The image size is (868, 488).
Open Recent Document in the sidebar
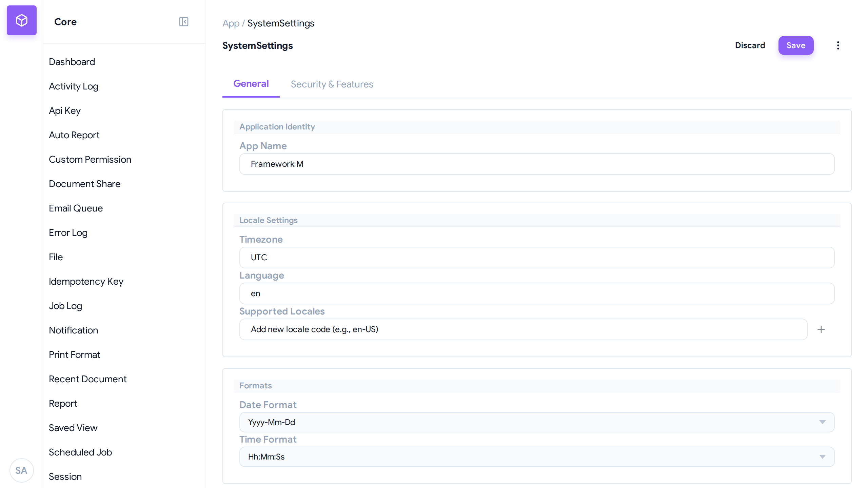[x=88, y=379]
